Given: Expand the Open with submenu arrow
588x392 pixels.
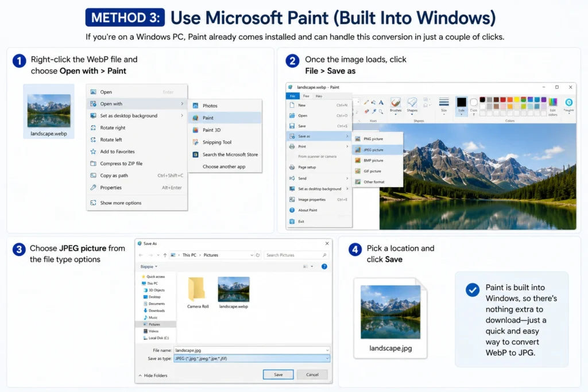Looking at the screenshot, I should [x=182, y=104].
